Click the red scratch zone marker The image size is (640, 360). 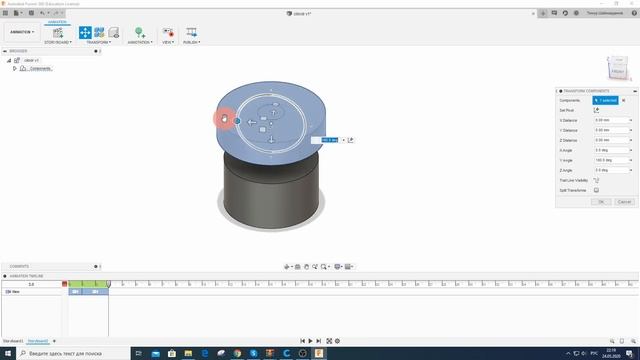64,284
